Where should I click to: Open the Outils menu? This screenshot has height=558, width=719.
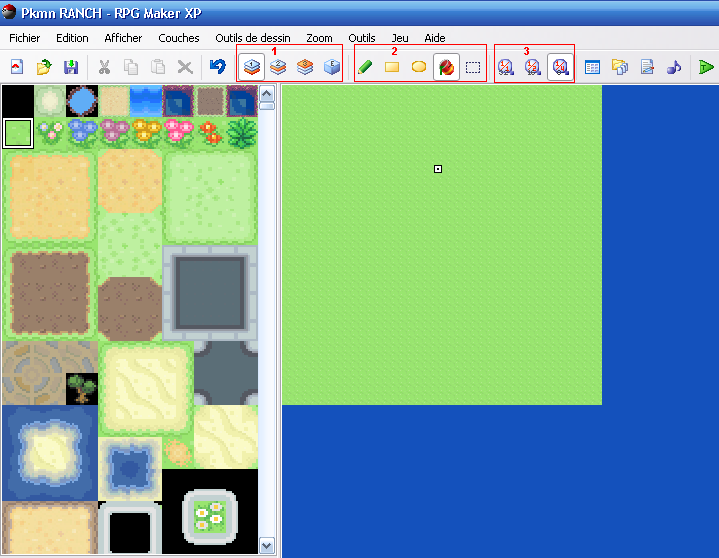(362, 38)
